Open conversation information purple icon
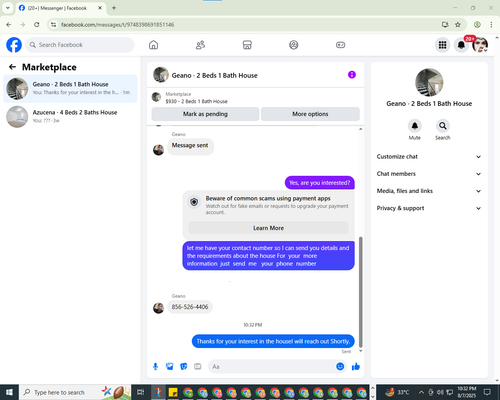Image resolution: width=500 pixels, height=400 pixels. 352,75
